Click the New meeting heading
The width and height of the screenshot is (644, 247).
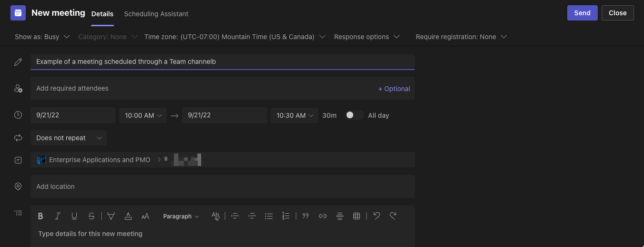point(58,13)
